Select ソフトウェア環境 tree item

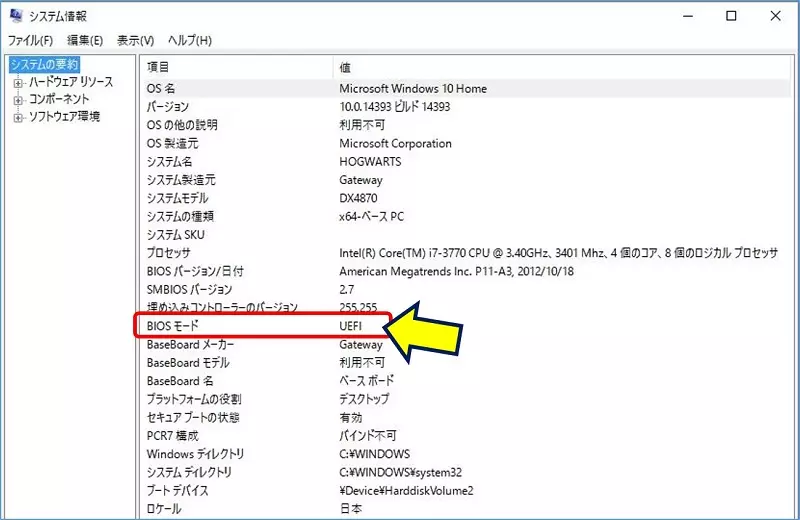(64, 116)
